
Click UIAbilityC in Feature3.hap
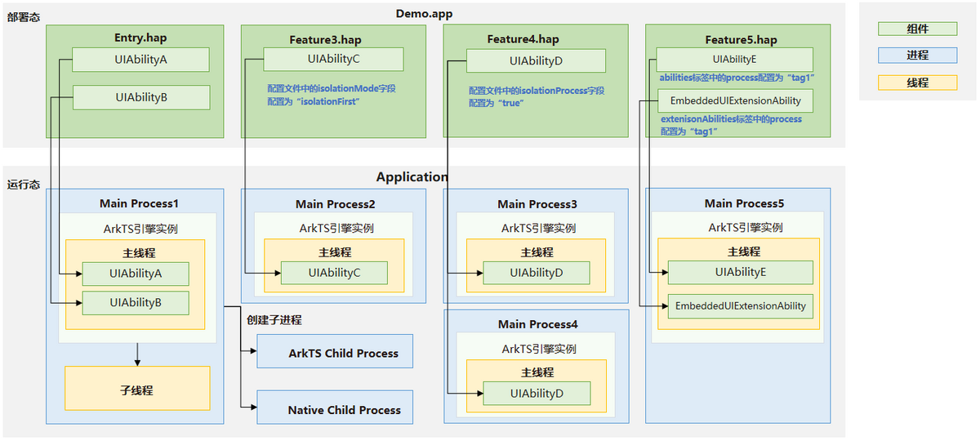[333, 60]
